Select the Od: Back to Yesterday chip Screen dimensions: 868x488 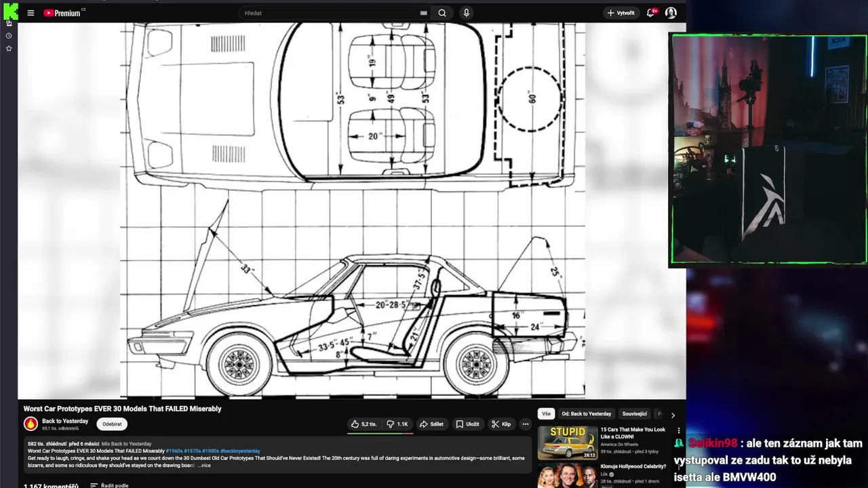[x=586, y=413]
